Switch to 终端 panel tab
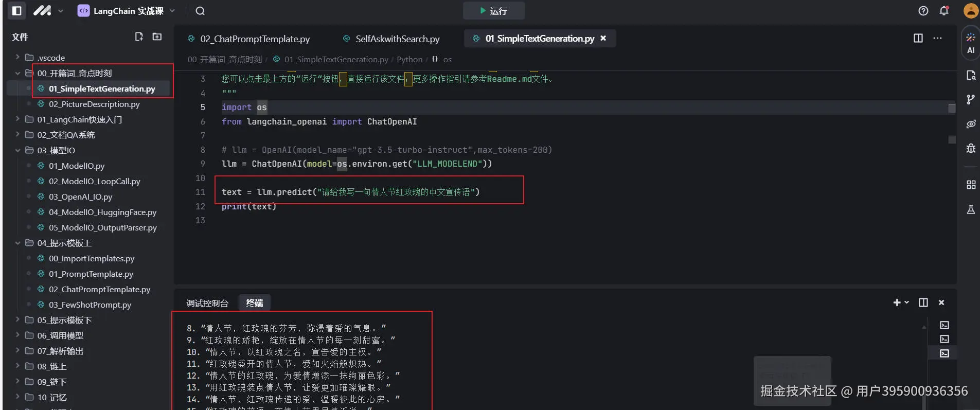The width and height of the screenshot is (980, 410). tap(255, 303)
